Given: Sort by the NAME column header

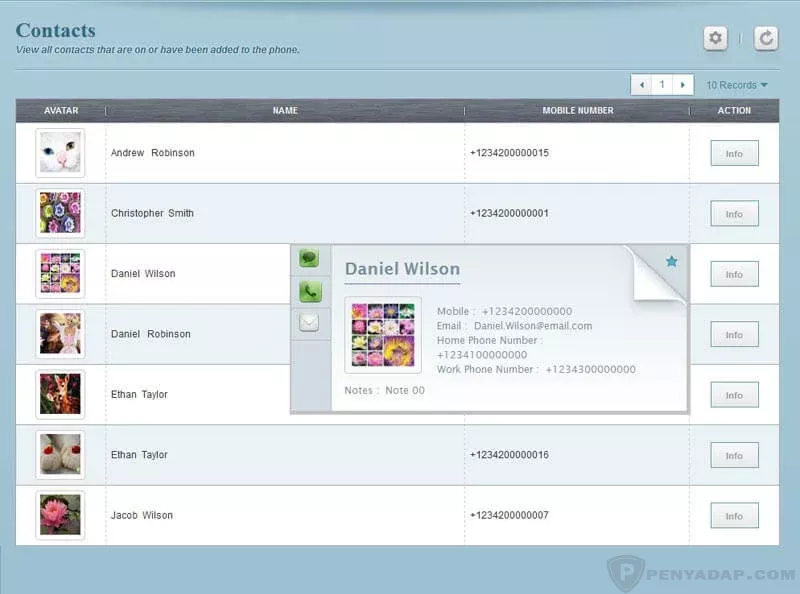Looking at the screenshot, I should coord(284,111).
